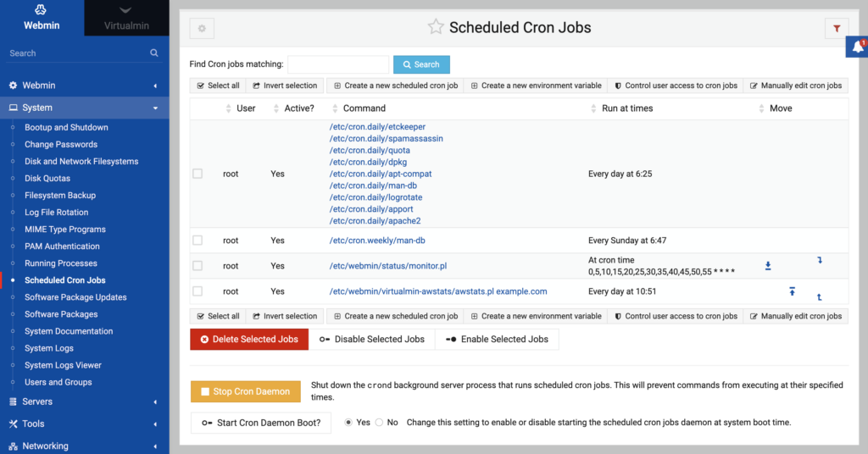Focus the Find Cron jobs matching field
This screenshot has height=454, width=868.
pos(338,64)
